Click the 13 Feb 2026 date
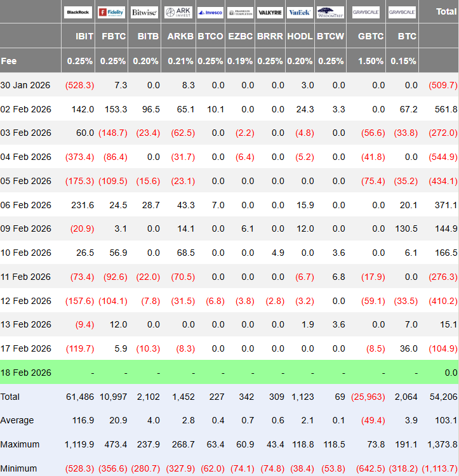Screen dimensions: 459x476 click(x=26, y=324)
